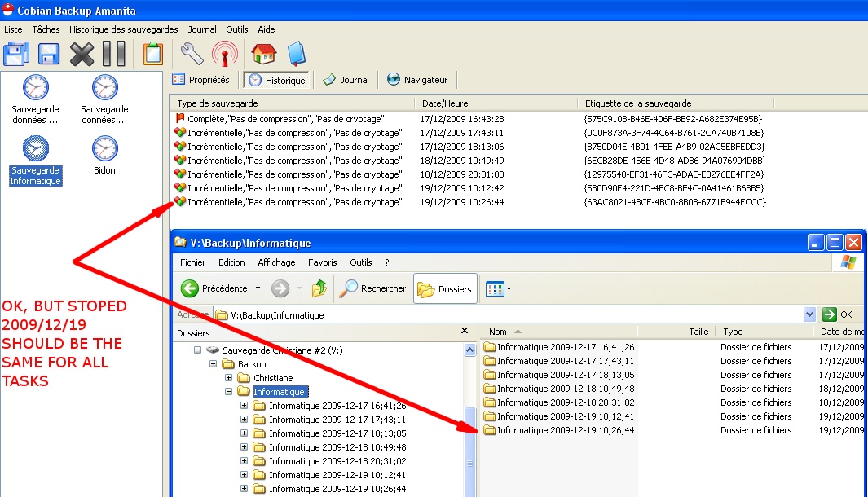Select the first Sauvegarde données task
Image resolution: width=868 pixels, height=497 pixels.
tap(35, 99)
